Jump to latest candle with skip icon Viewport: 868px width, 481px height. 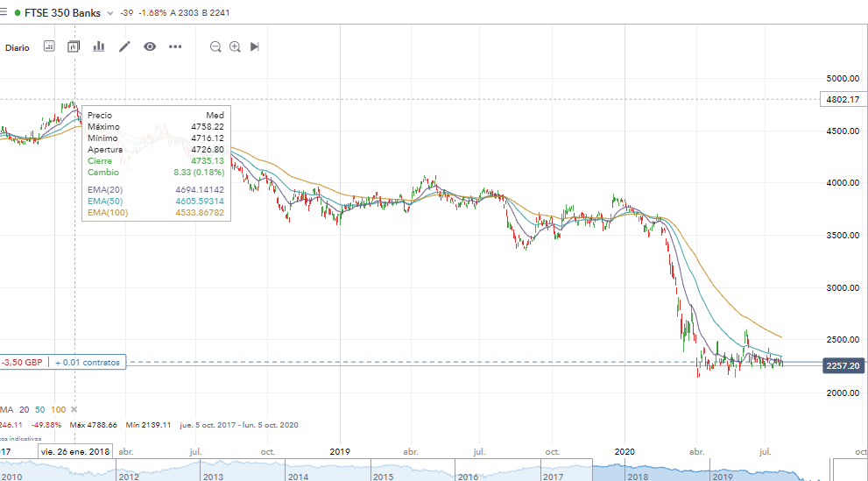(x=255, y=46)
